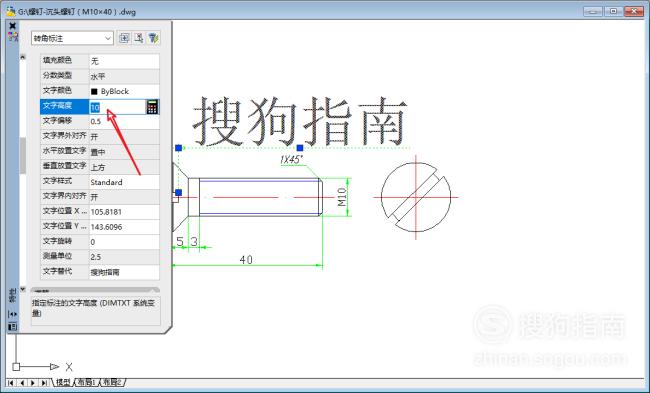
Task: Click the 水平放置文字 value 置中
Action: pos(124,152)
